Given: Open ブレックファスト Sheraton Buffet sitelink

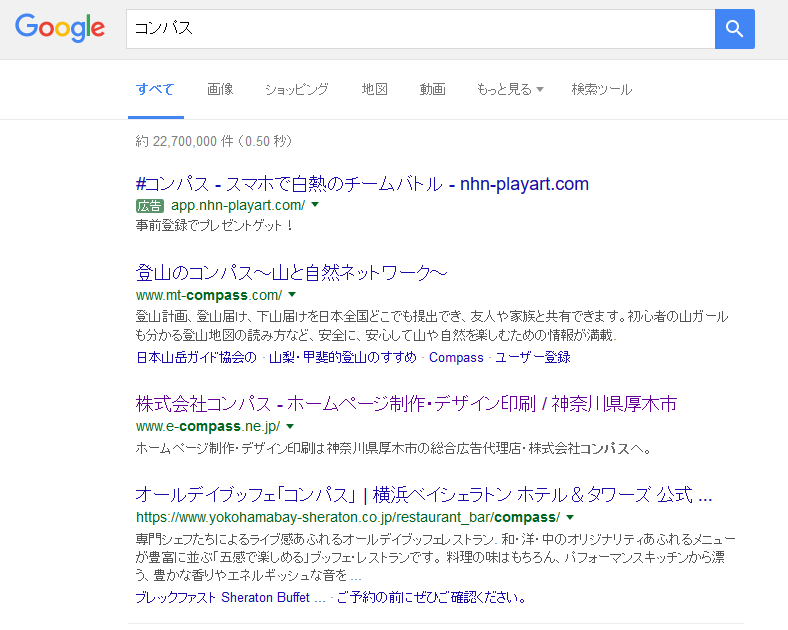Looking at the screenshot, I should 230,597.
